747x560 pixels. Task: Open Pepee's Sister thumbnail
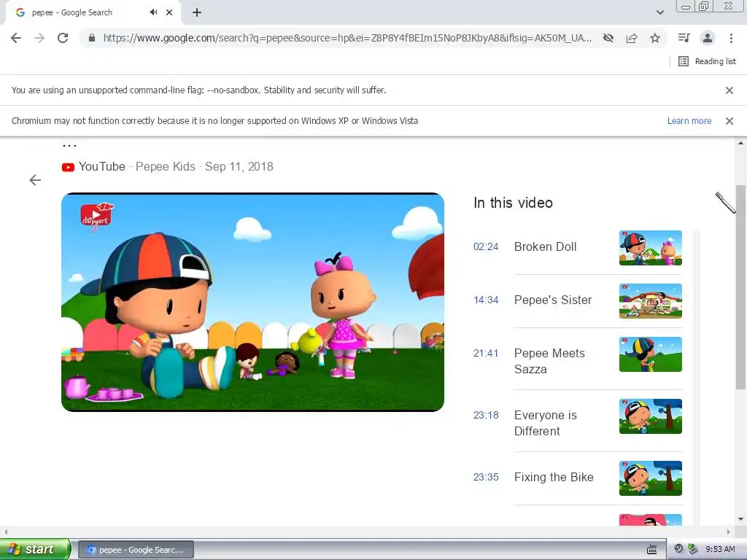point(650,301)
